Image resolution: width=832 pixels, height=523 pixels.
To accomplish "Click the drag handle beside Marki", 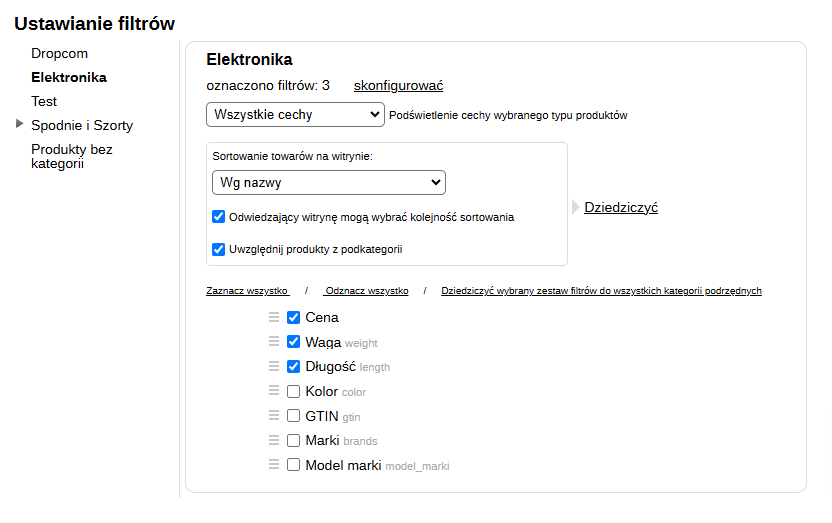I will coord(273,440).
